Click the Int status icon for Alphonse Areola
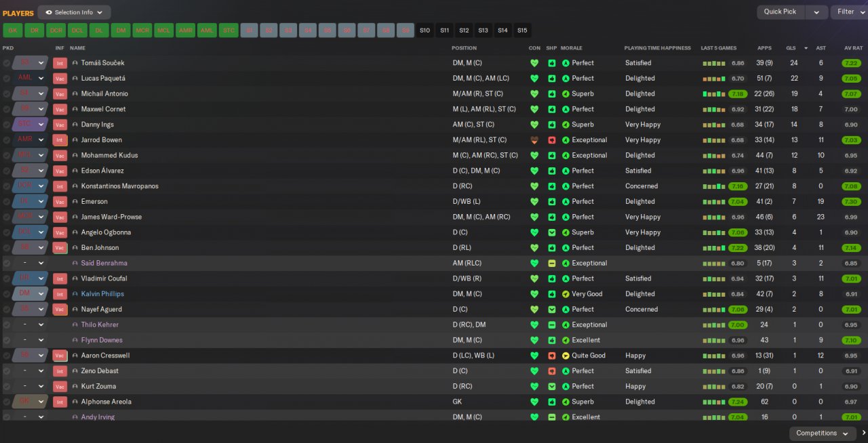 60,402
